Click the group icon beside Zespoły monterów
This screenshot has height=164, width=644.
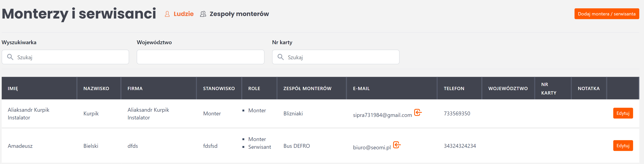coord(203,14)
